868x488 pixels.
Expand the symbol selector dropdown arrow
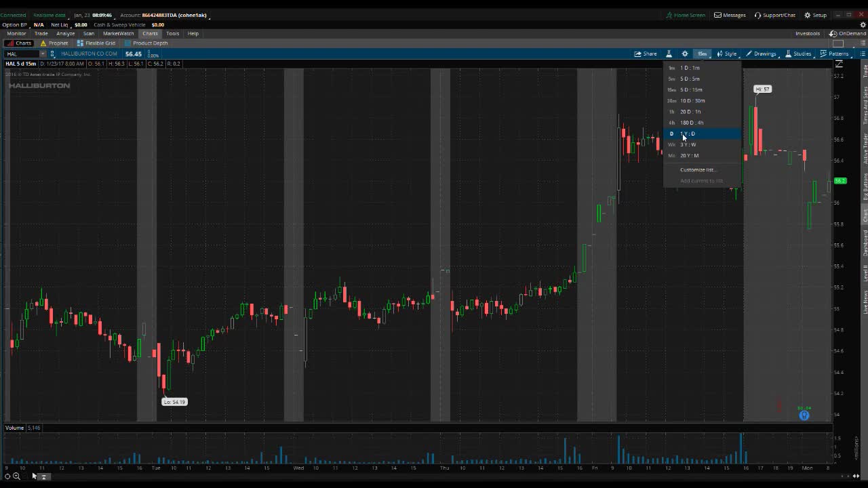coord(43,54)
